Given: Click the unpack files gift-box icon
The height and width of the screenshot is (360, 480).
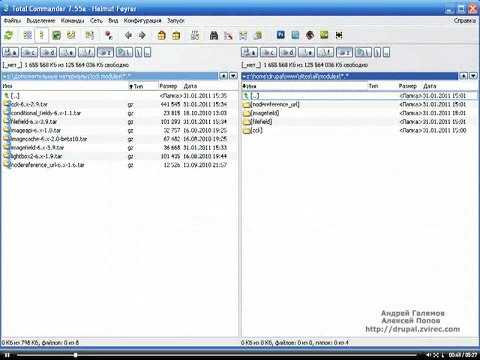Looking at the screenshot, I should (x=176, y=35).
